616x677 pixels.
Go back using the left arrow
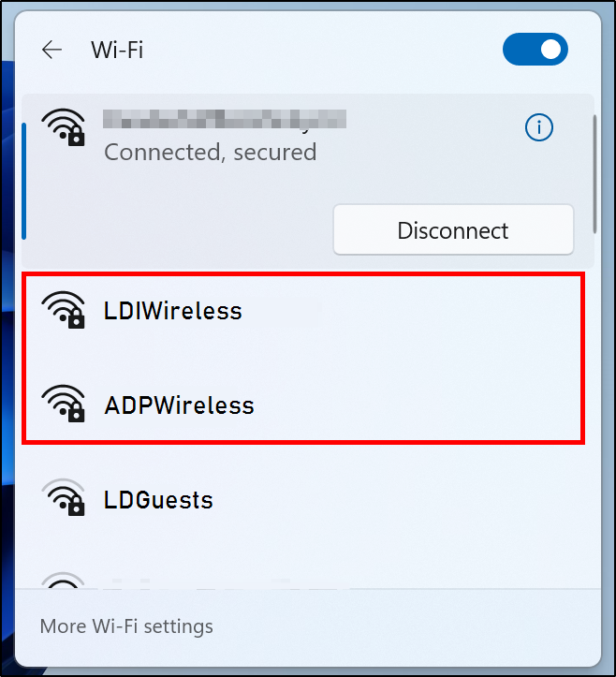51,50
